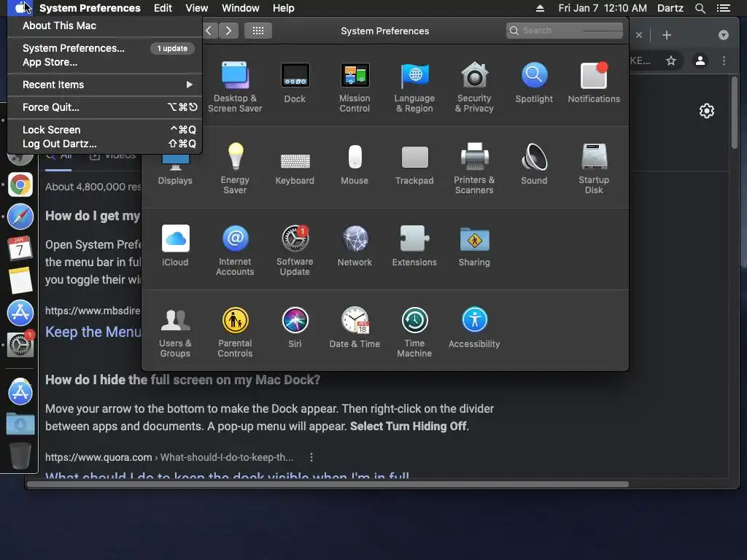Image resolution: width=747 pixels, height=560 pixels.
Task: Launch Safari from the Dock
Action: (x=20, y=217)
